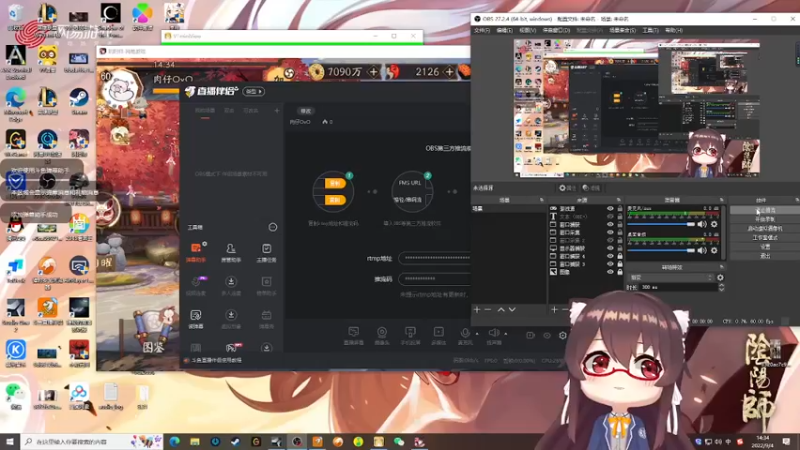Click OBS 退出 (Exit) button

pyautogui.click(x=765, y=256)
